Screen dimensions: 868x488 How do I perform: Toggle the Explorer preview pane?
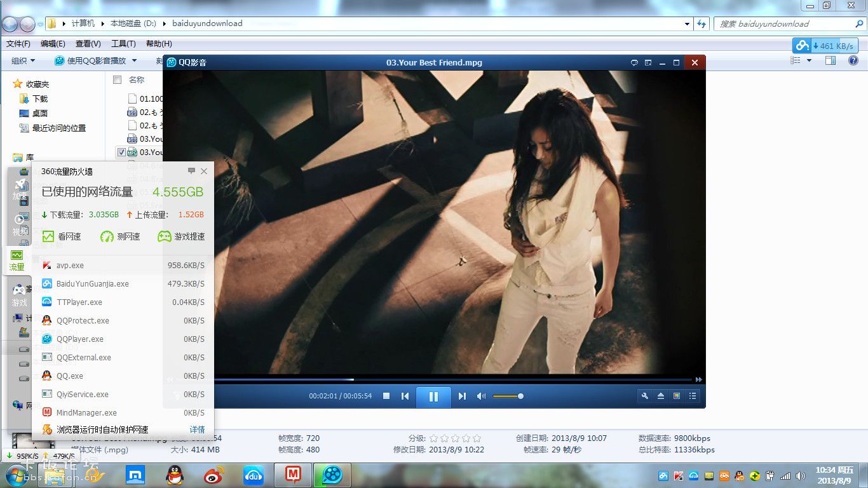[831, 60]
